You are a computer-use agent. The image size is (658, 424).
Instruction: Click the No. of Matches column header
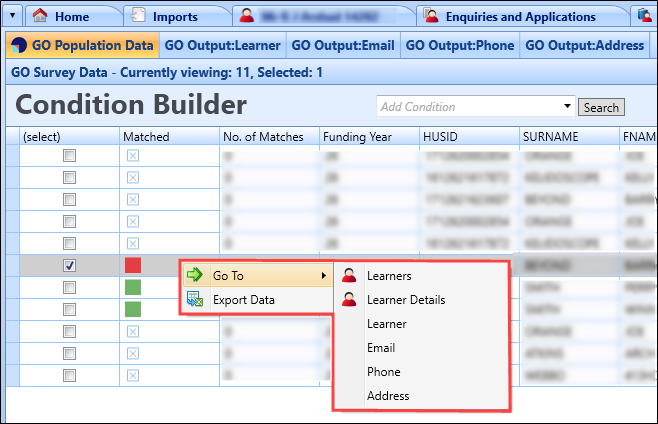tap(269, 136)
